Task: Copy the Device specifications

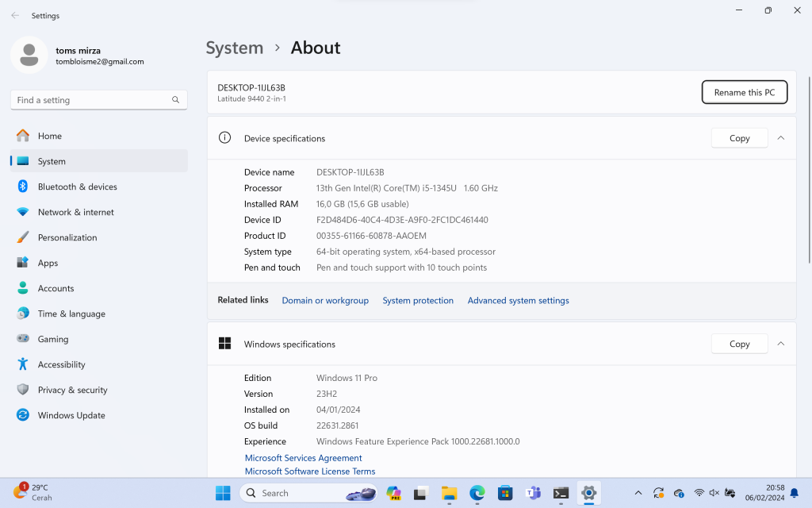Action: [x=739, y=138]
